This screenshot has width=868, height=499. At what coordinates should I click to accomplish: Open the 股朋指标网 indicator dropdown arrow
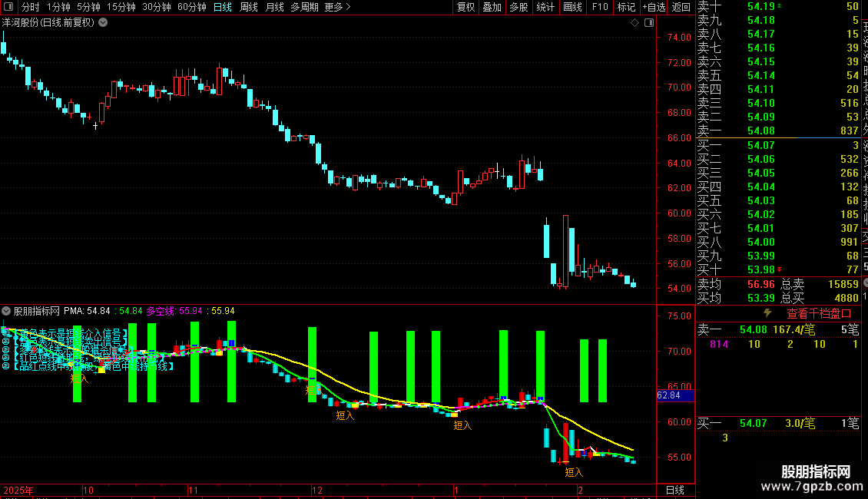pos(6,311)
